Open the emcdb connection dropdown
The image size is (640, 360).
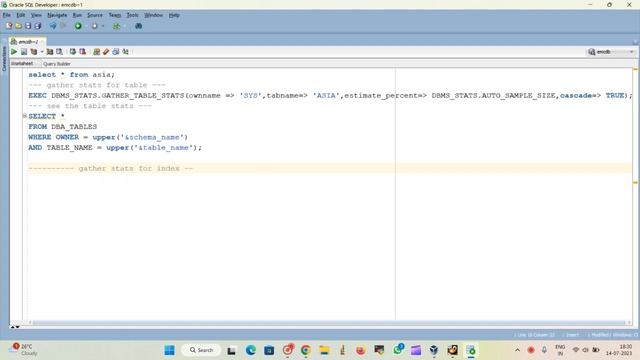pos(611,52)
